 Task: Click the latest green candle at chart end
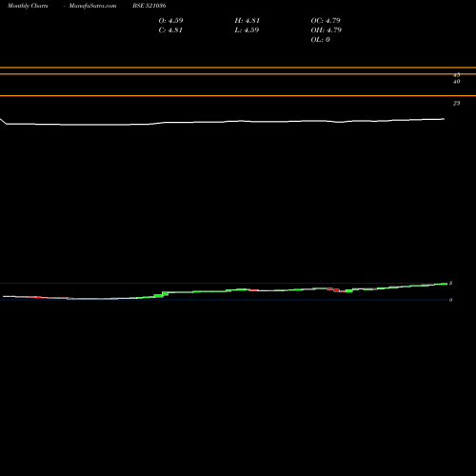click(444, 284)
